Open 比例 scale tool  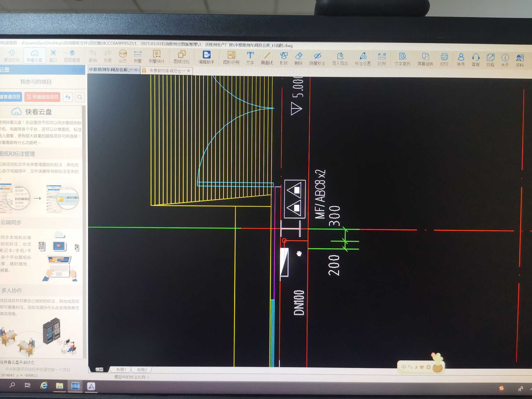(382, 60)
